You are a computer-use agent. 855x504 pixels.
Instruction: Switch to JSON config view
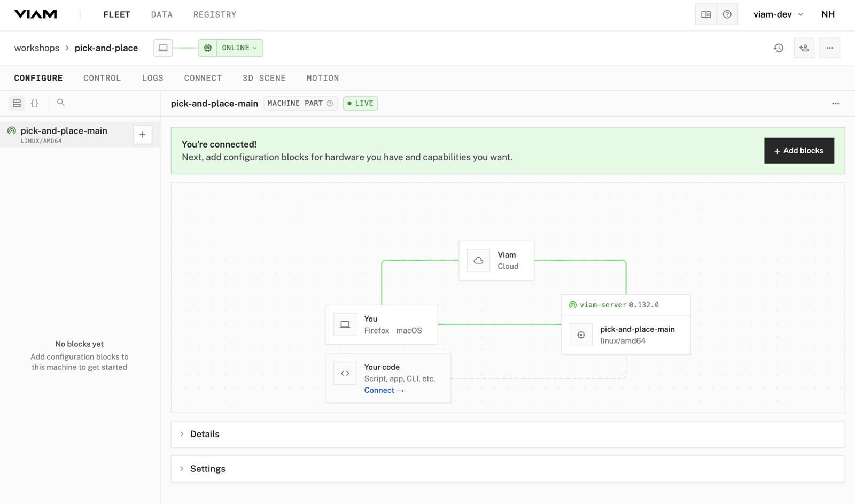[x=35, y=103]
